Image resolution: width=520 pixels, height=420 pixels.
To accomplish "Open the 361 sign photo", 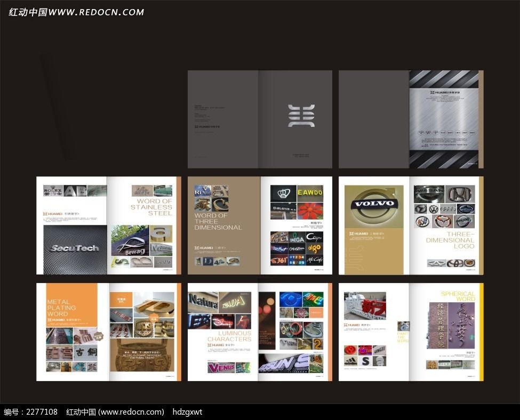I will (279, 260).
